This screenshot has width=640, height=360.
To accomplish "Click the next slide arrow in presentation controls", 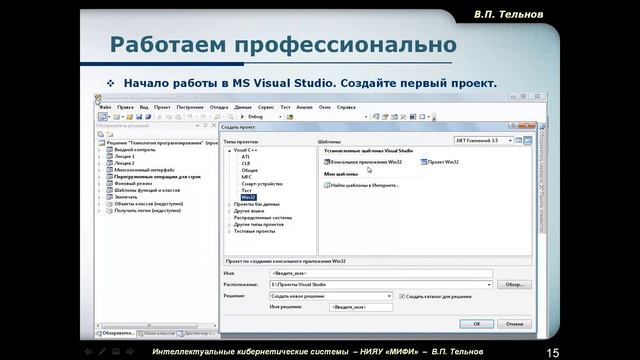I will click(130, 351).
